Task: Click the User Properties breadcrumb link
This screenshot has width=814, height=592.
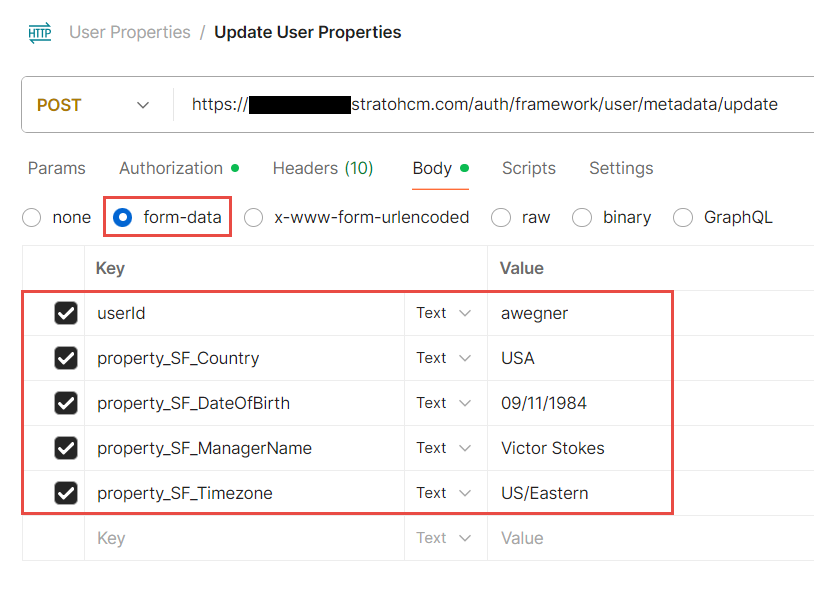Action: 129,32
